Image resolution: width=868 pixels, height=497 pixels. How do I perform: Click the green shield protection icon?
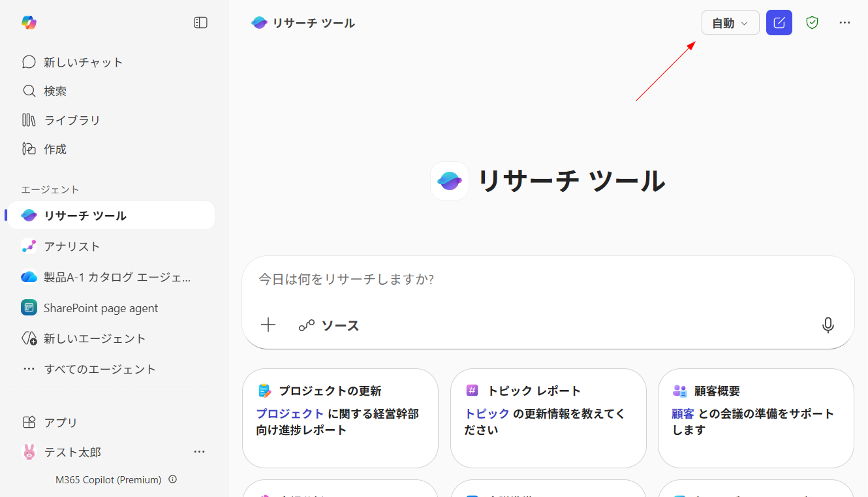point(812,23)
